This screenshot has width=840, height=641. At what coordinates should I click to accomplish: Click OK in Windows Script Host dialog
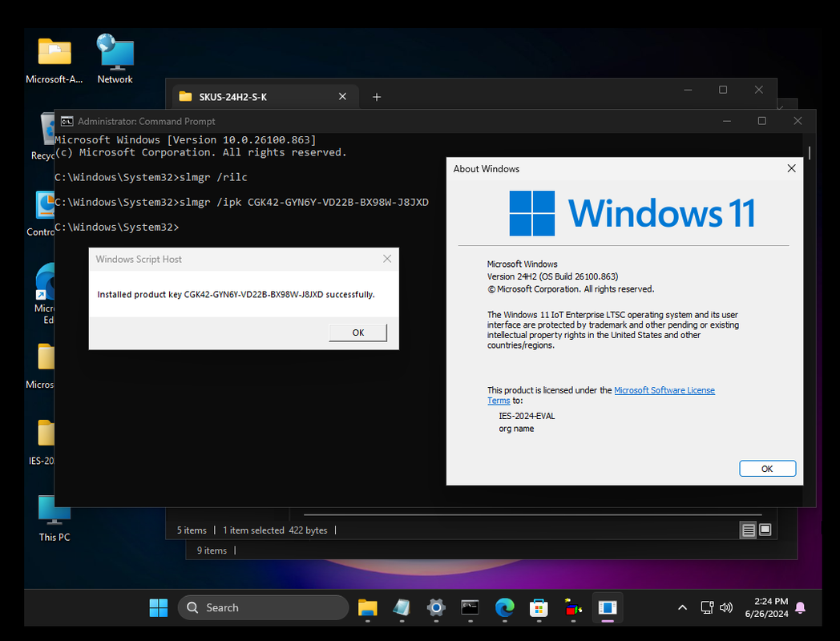[357, 333]
